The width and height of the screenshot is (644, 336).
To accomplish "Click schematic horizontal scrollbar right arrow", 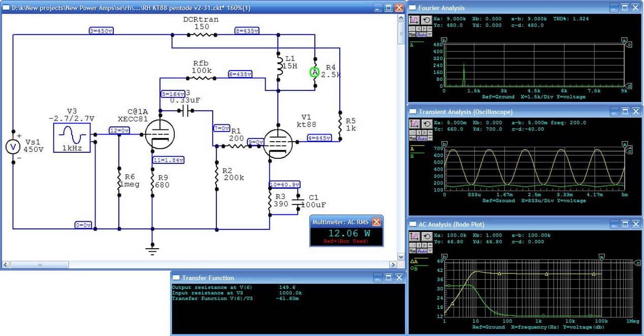I will [393, 264].
